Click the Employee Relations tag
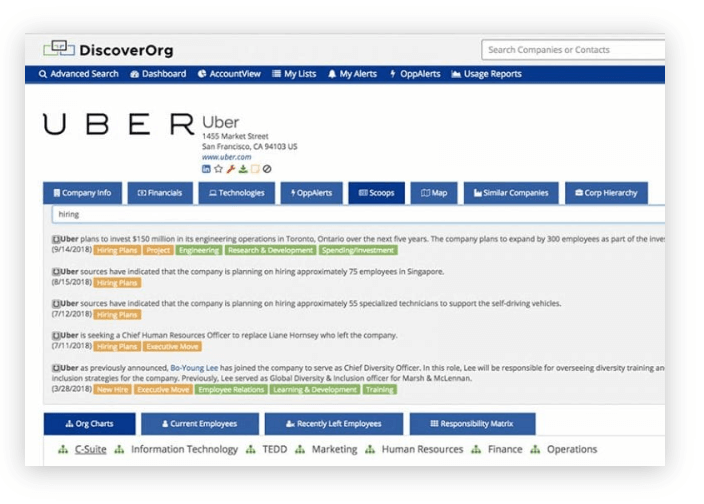The height and width of the screenshot is (504, 704). click(x=231, y=390)
